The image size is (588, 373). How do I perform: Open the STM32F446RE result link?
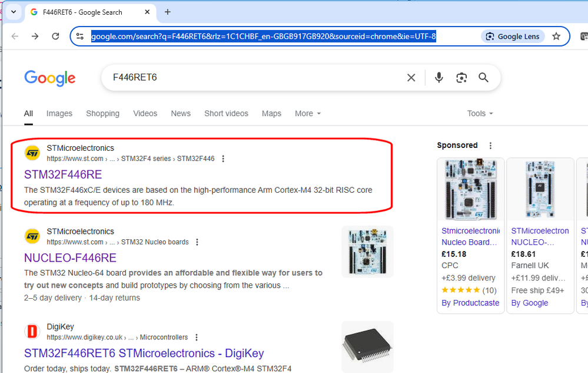63,174
